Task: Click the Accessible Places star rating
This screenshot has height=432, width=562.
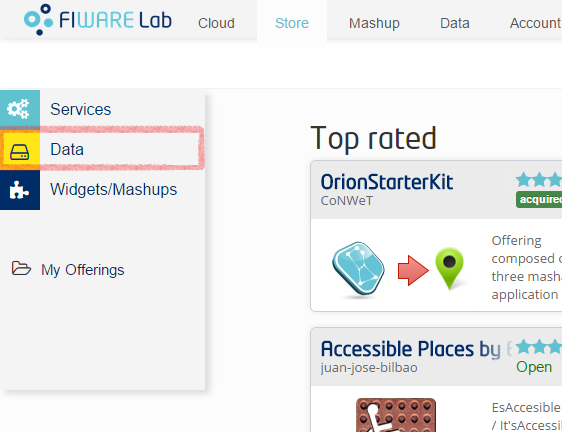Action: pos(539,347)
